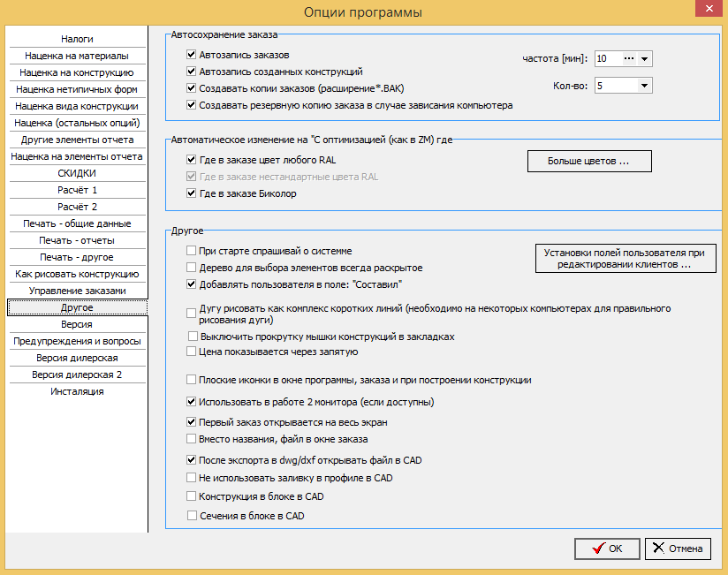Toggle Использовать в работе 2 монитора
728x575 pixels.
pyautogui.click(x=192, y=402)
